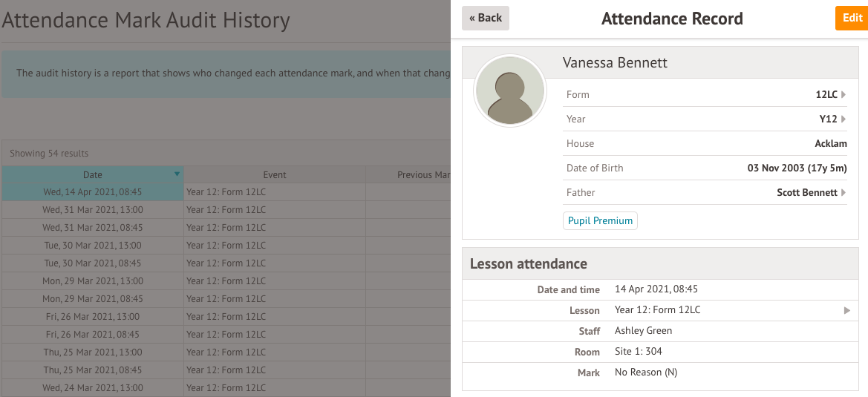Click the Date header label
The image size is (868, 397).
(93, 174)
